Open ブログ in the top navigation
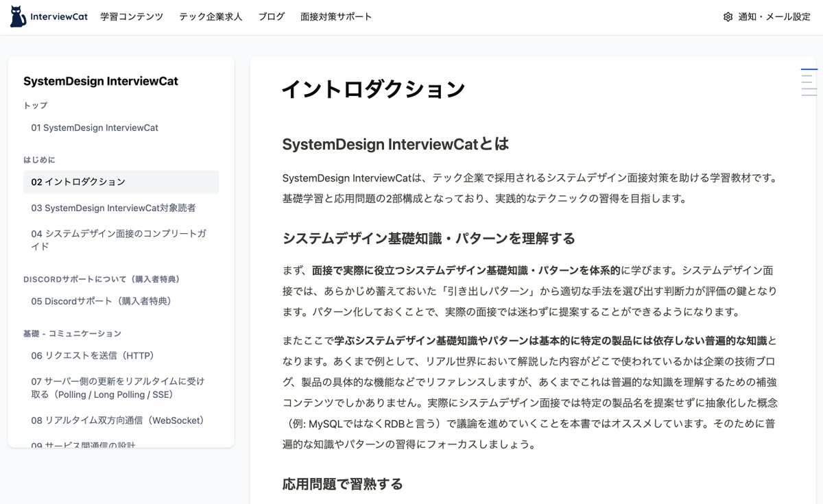Viewport: 823px width, 504px height. click(272, 17)
